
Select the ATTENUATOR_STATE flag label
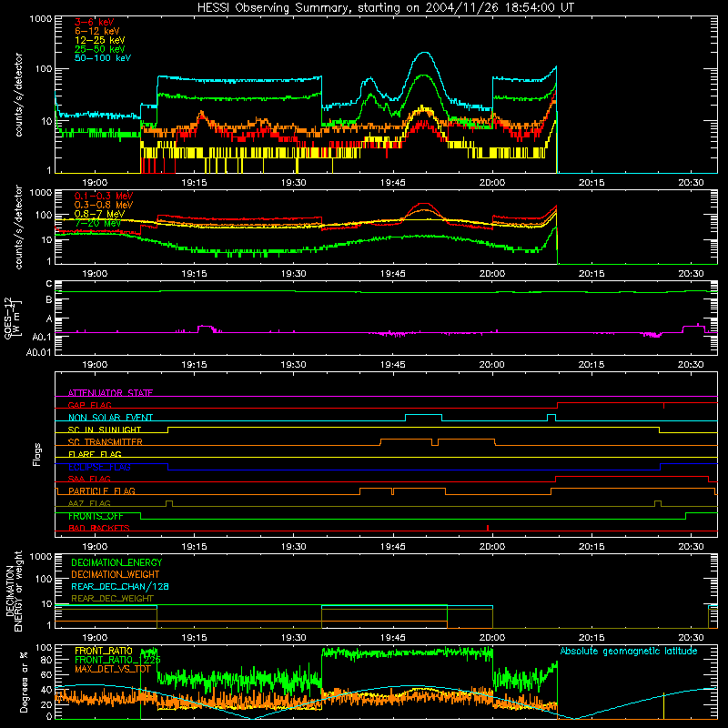(x=110, y=393)
